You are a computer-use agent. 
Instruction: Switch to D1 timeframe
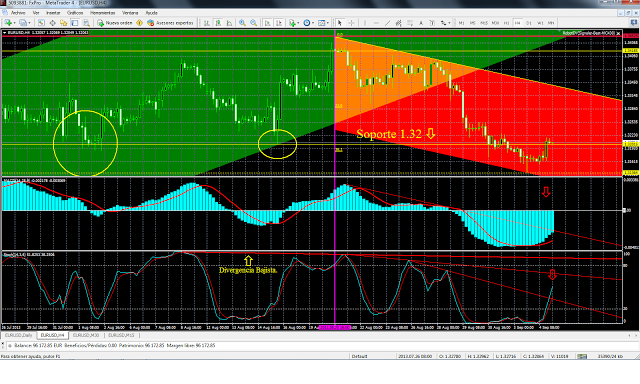pyautogui.click(x=529, y=23)
